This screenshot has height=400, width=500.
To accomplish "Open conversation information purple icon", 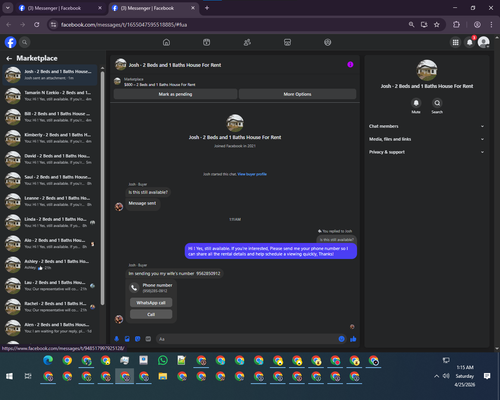I will pos(350,65).
